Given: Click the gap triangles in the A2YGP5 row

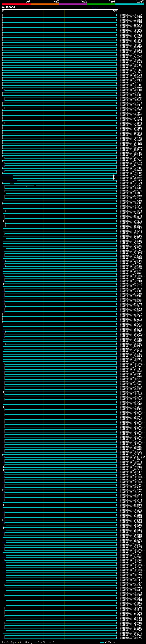Looking at the screenshot, I should click(26, 186).
